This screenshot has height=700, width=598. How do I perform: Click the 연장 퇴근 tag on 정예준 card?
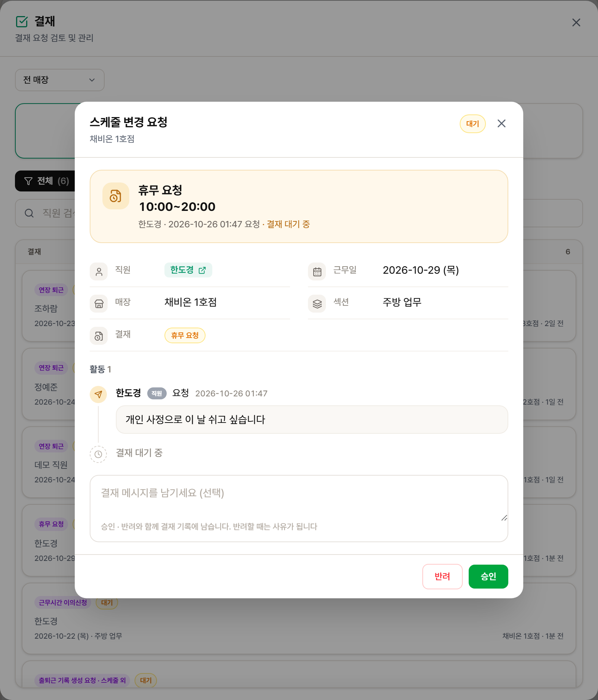pos(51,368)
